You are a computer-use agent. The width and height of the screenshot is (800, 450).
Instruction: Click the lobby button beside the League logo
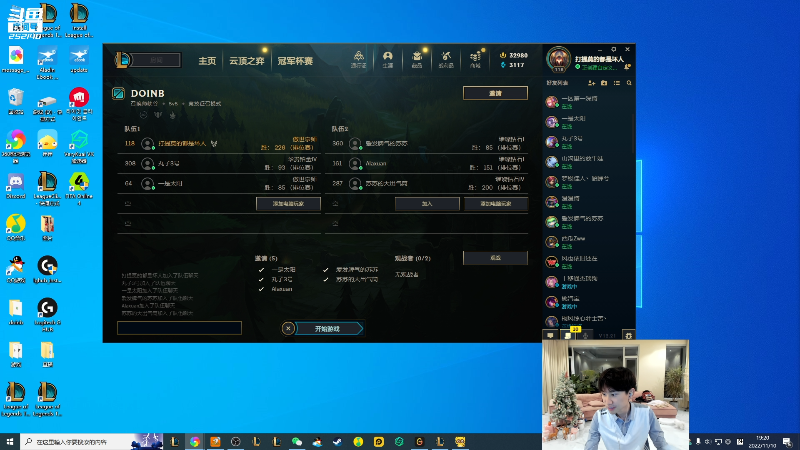coord(157,60)
